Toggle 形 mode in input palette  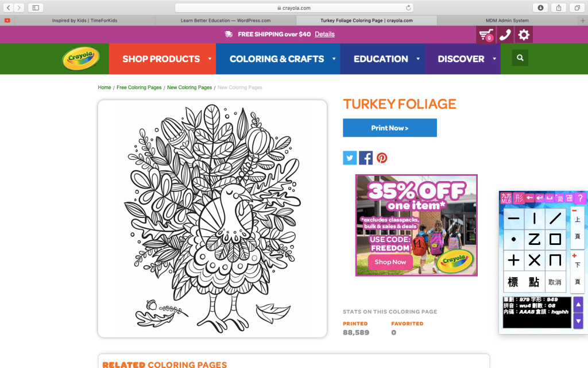click(519, 198)
